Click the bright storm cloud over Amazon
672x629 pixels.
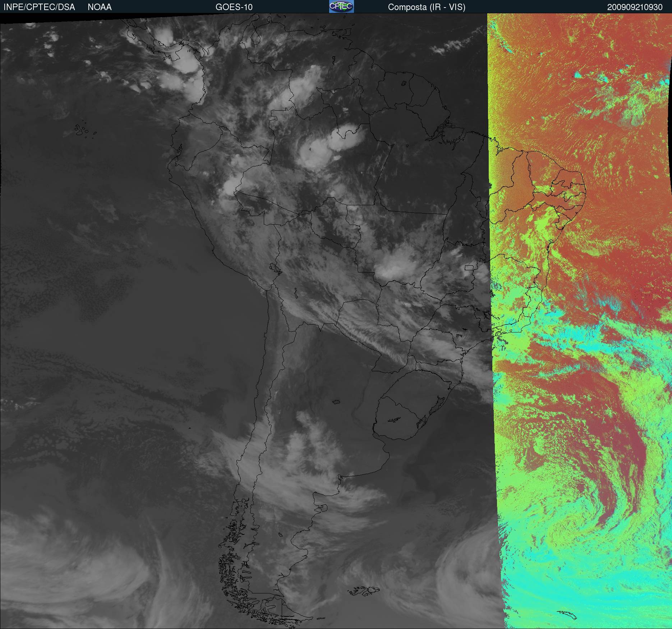[x=331, y=146]
